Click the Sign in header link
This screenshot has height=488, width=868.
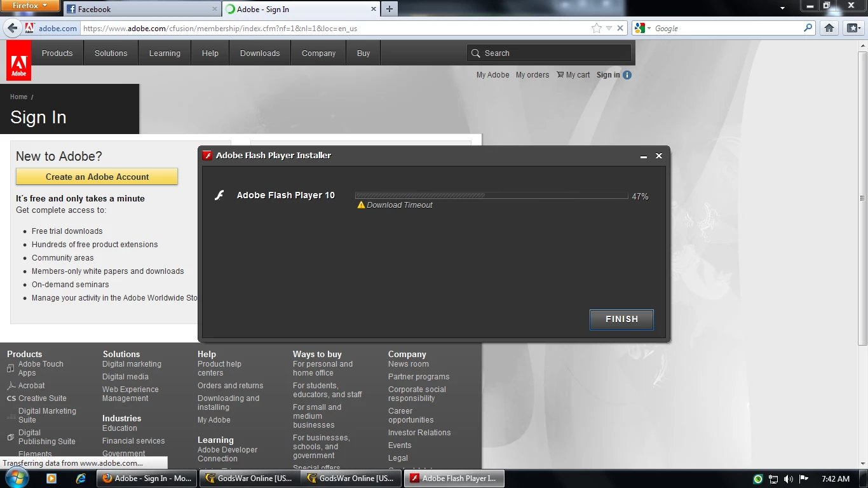(x=608, y=75)
